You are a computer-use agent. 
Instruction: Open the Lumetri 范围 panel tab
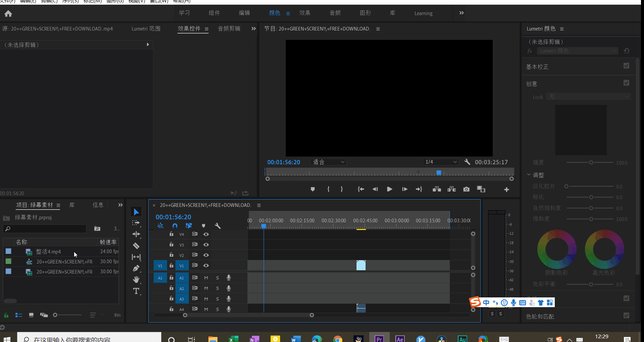[x=146, y=29]
